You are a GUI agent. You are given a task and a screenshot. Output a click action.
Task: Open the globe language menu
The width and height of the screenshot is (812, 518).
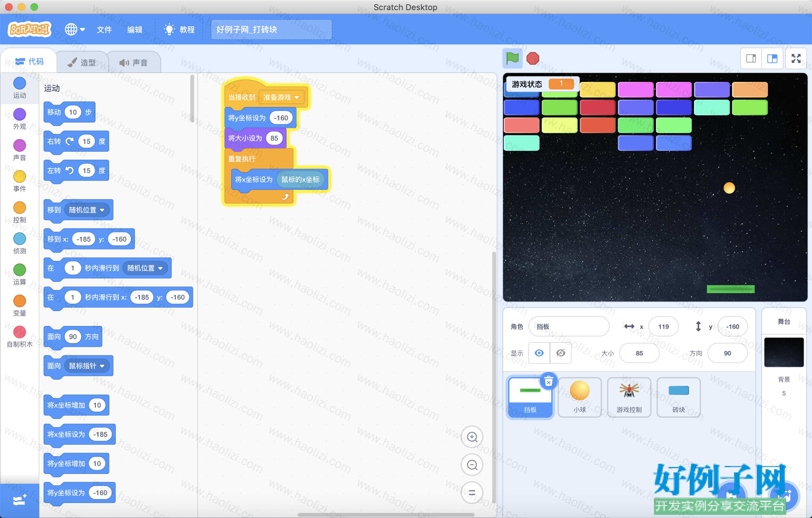pos(75,29)
